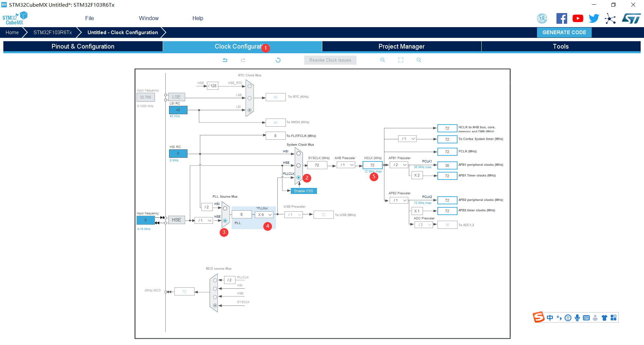Screen dimensions: 644x345
Task: Click the Sogou microphone voice icon
Action: coord(577,318)
